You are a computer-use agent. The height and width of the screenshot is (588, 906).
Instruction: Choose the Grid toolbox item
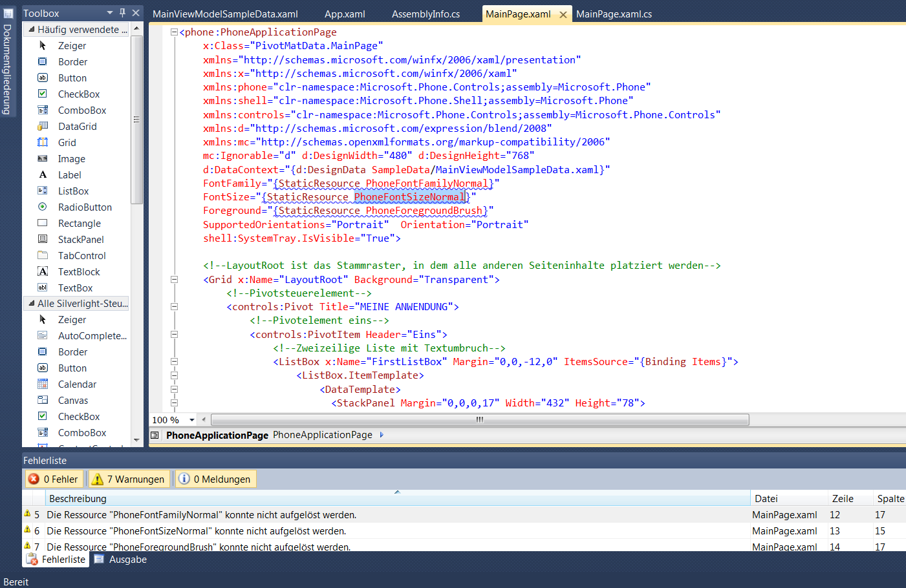coord(67,143)
